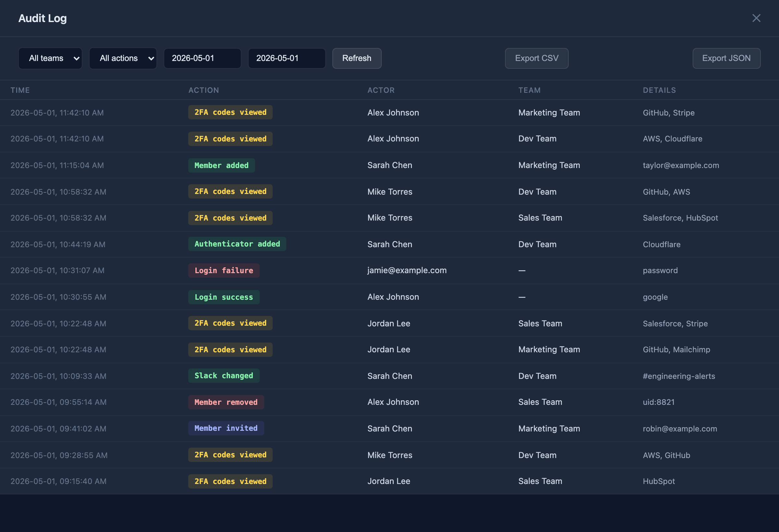Click the uid:8821 details cell
Image resolution: width=779 pixels, height=532 pixels.
[x=658, y=402]
